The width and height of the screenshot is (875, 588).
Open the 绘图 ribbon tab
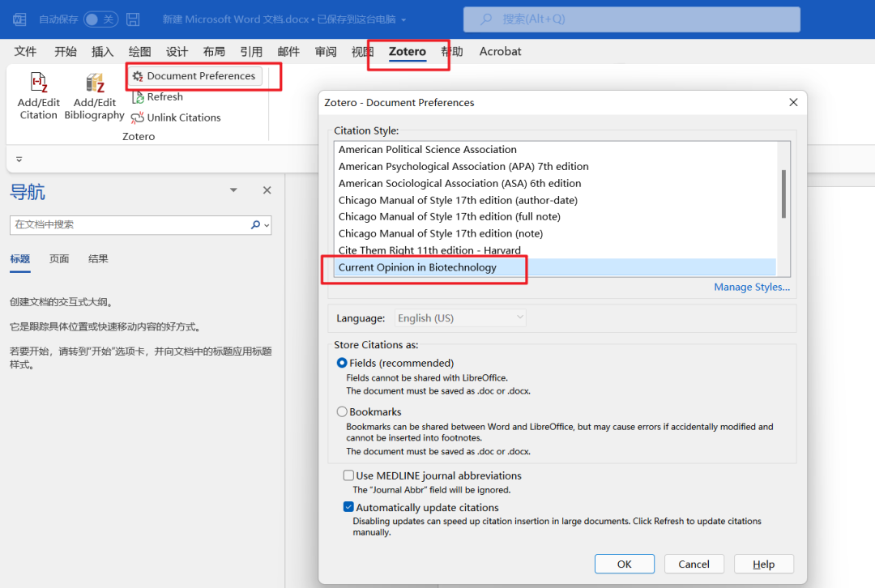tap(139, 52)
